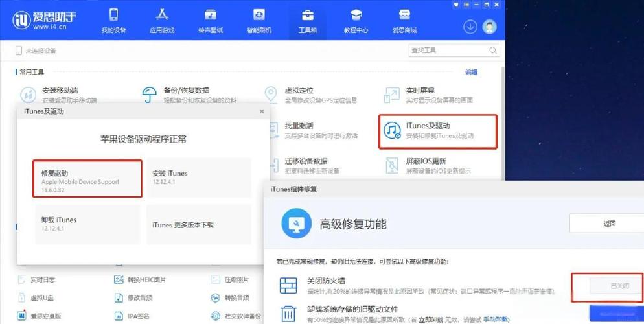Open 实时屏幕 tool icon
Screen dimensions: 644x324
point(391,95)
